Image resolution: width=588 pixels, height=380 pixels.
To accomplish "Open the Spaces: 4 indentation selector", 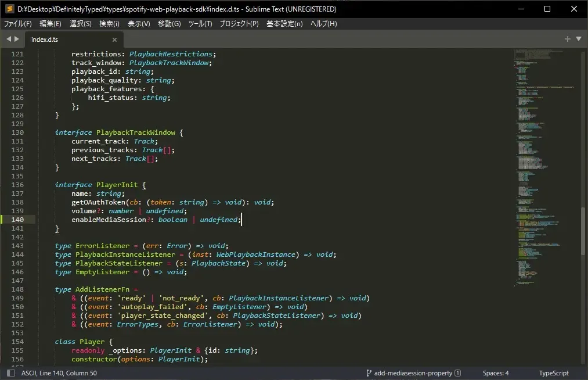I will (496, 373).
